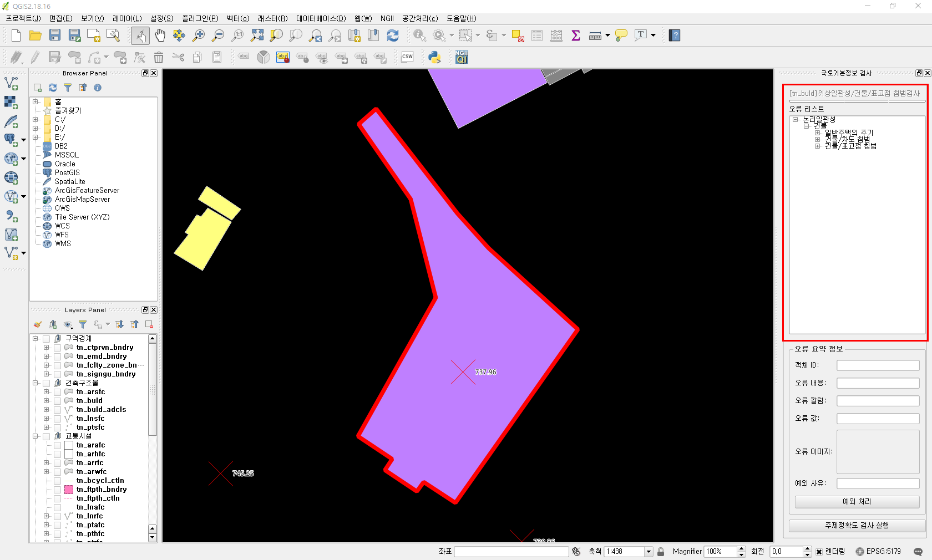Click the Open Project folder icon
The width and height of the screenshot is (932, 560).
[x=35, y=35]
